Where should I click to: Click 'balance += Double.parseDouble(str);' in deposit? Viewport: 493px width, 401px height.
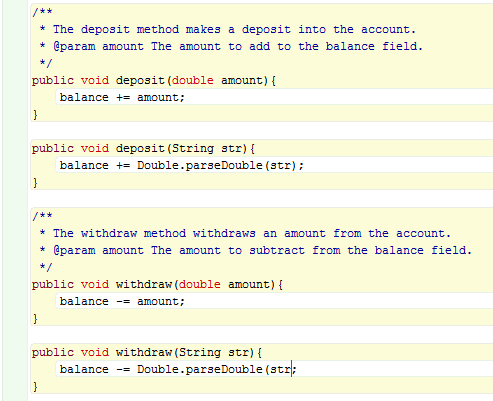point(182,165)
